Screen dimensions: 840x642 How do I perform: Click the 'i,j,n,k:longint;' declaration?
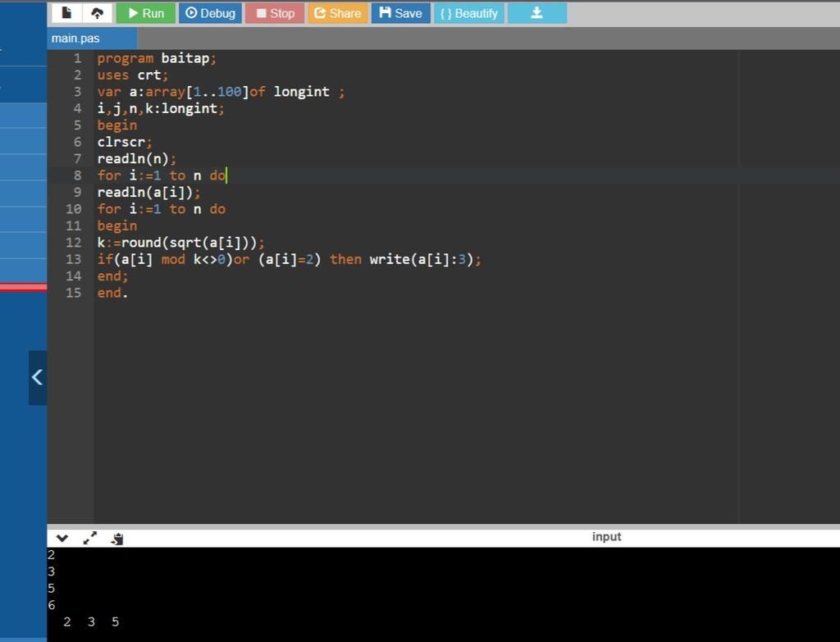tap(161, 109)
